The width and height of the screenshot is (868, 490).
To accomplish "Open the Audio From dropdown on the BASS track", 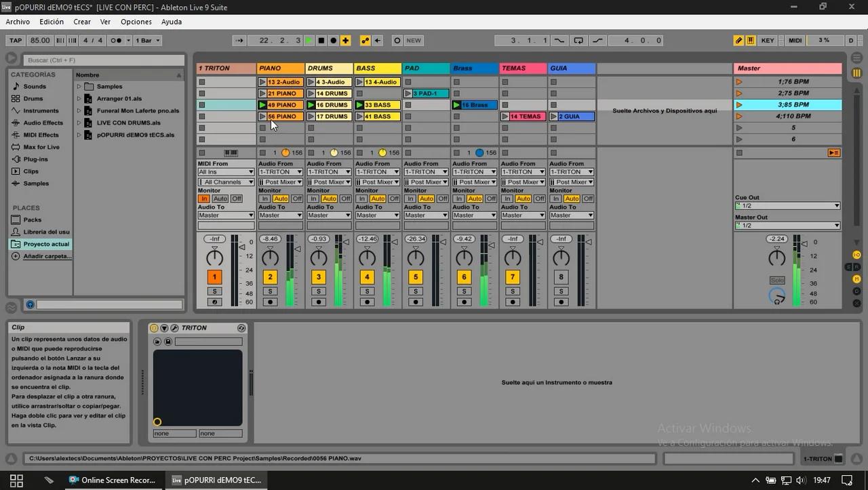I will pyautogui.click(x=377, y=171).
